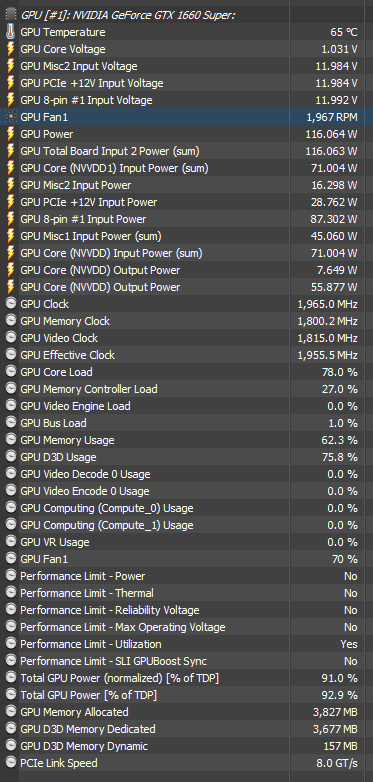
Task: Select the GPU Video Encode 0 Usage label
Action: (85, 491)
